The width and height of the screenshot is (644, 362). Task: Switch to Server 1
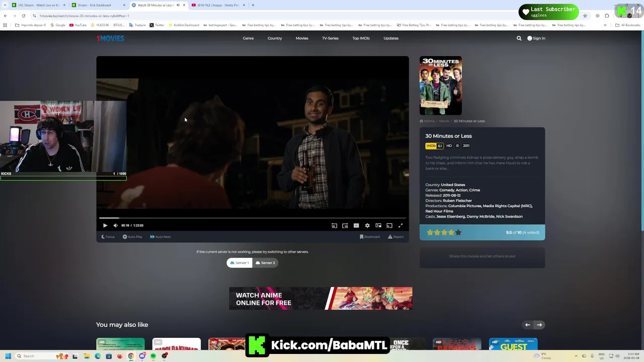pyautogui.click(x=239, y=263)
